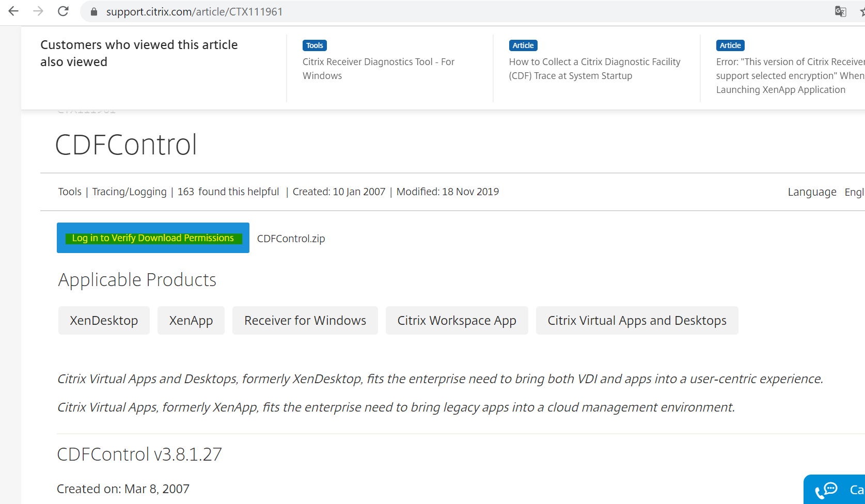Click the padlock site security icon
865x504 pixels.
[94, 12]
